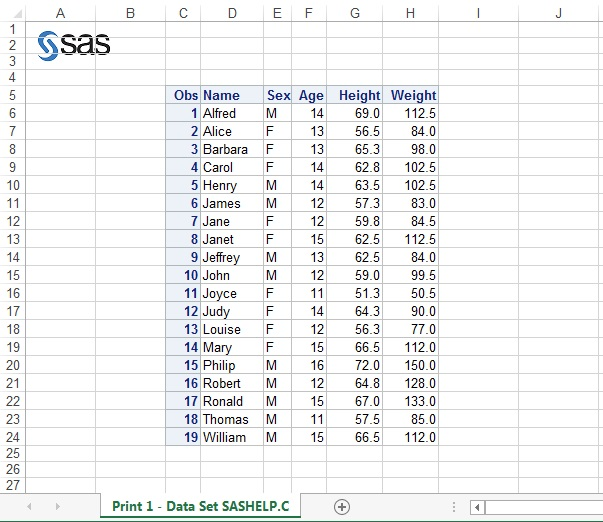Image resolution: width=603 pixels, height=522 pixels.
Task: Select the cell containing William
Action: (232, 438)
